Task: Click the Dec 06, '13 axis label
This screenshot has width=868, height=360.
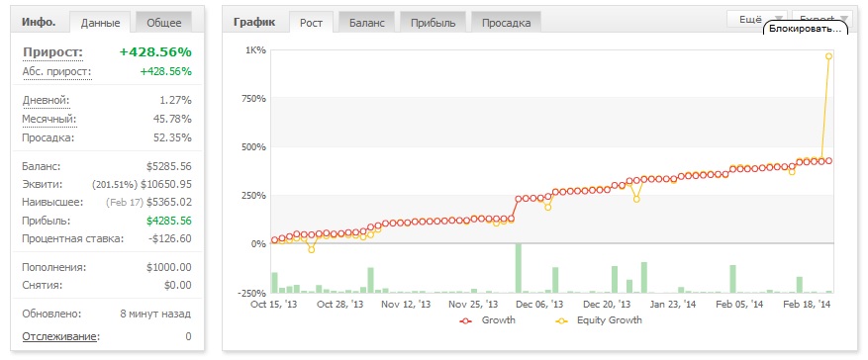Action: 539,304
